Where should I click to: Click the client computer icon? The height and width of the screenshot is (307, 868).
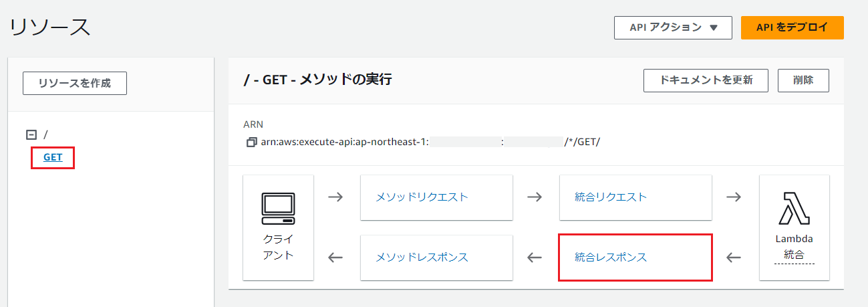click(278, 208)
